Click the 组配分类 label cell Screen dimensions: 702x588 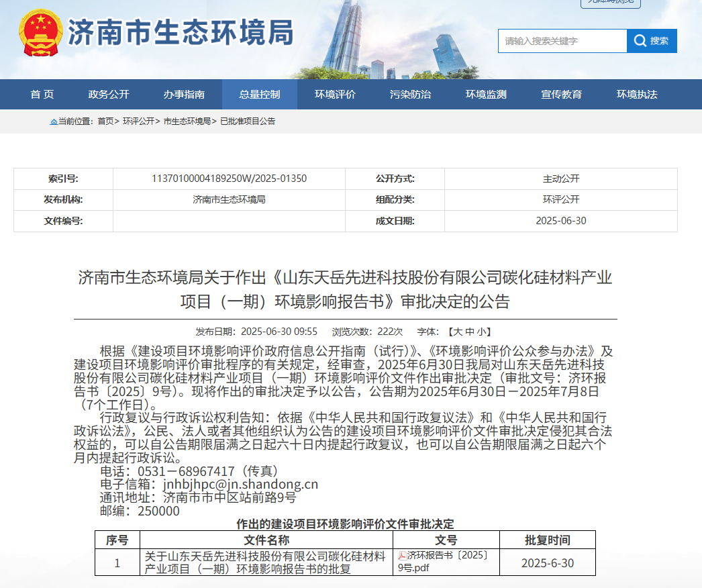coord(395,200)
